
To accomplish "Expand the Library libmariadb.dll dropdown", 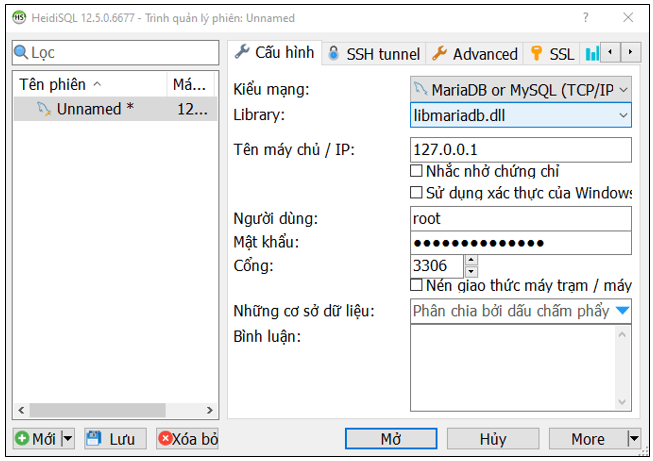I will (x=623, y=115).
